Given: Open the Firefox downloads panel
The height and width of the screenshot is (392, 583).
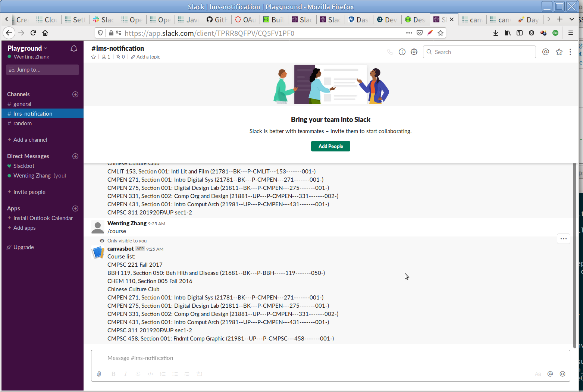Looking at the screenshot, I should pyautogui.click(x=496, y=33).
